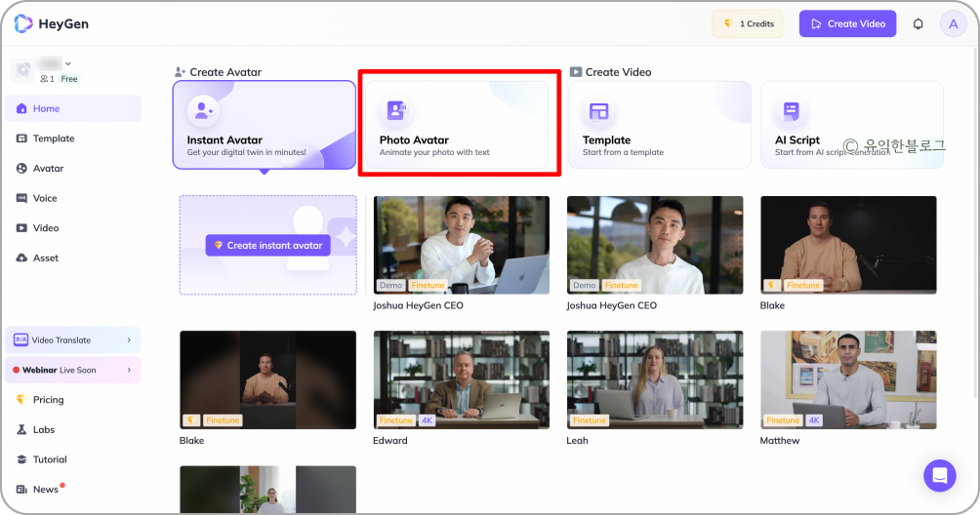Click the Photo Avatar card icon
980x515 pixels.
click(x=396, y=111)
